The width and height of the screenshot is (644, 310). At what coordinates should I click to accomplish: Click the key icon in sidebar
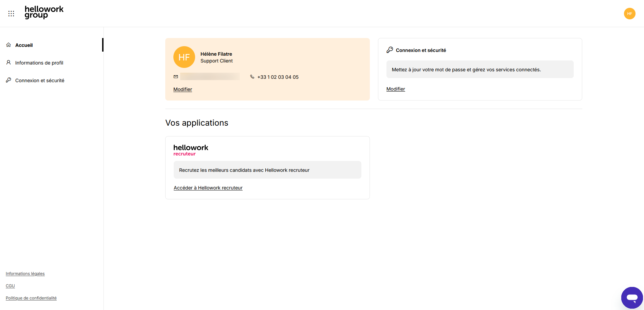(x=8, y=80)
